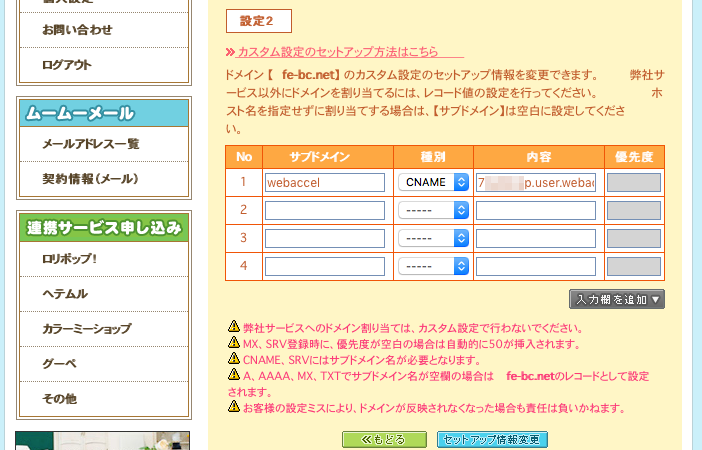Click the content field of row 1

(x=536, y=183)
